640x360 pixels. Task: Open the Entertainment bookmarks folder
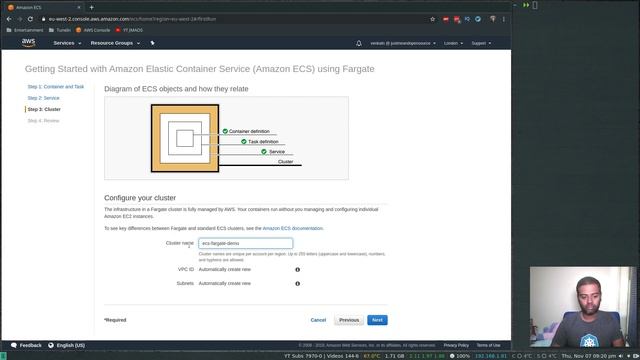[25, 30]
